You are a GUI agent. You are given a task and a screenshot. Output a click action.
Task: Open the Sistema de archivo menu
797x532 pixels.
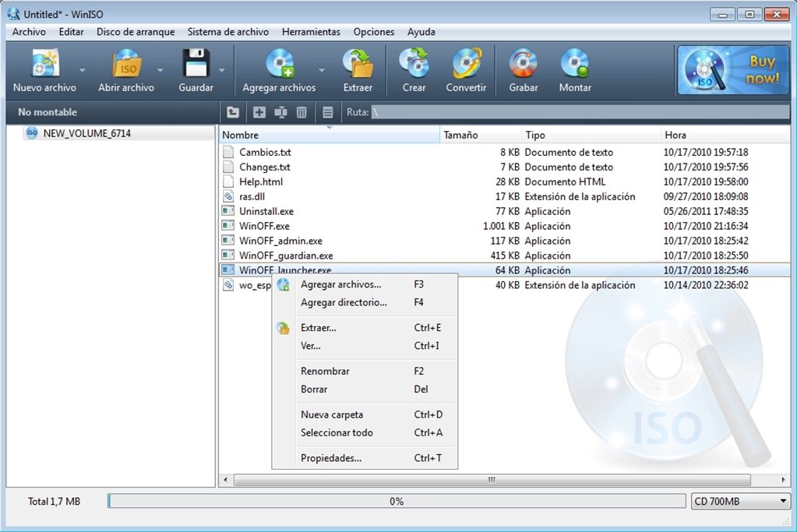pos(228,31)
